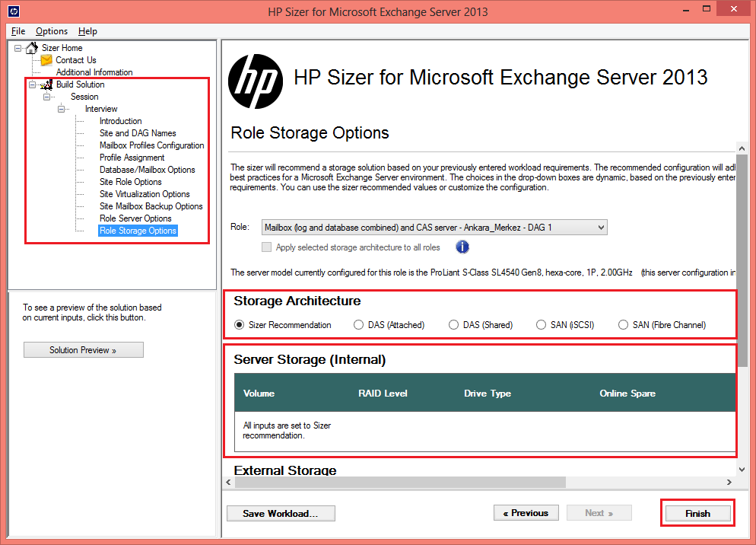756x545 pixels.
Task: Go to Profile Assignment step
Action: pyautogui.click(x=132, y=158)
